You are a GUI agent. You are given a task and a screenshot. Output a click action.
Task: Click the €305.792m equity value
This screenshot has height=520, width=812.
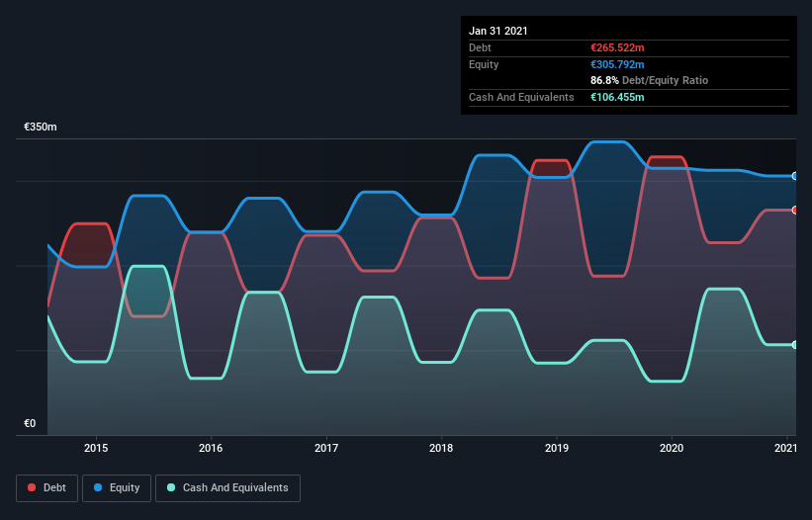point(617,64)
